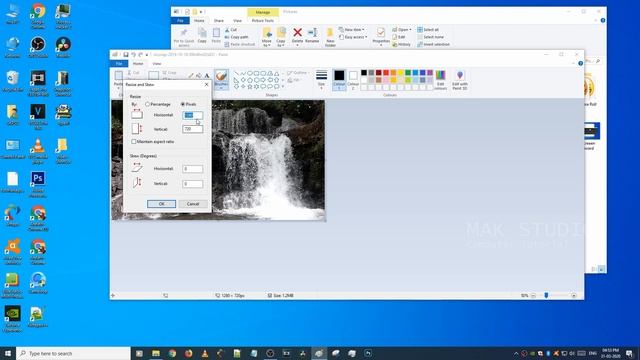Image resolution: width=640 pixels, height=360 pixels.
Task: Pick the yellow colour swatch in palette
Action: (400, 73)
